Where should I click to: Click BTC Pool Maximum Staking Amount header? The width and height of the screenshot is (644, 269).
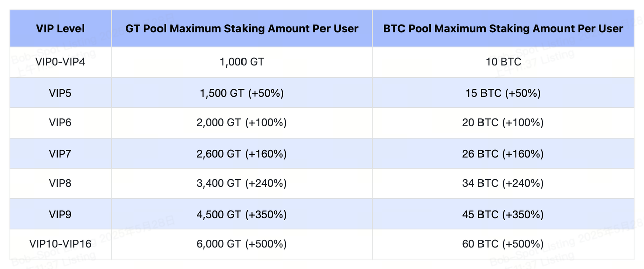point(503,29)
